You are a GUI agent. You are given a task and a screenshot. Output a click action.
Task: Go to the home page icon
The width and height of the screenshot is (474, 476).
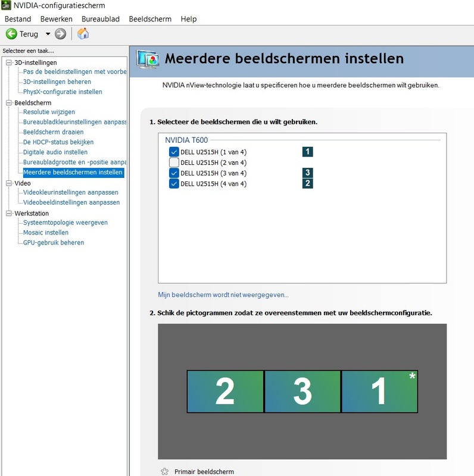(83, 33)
